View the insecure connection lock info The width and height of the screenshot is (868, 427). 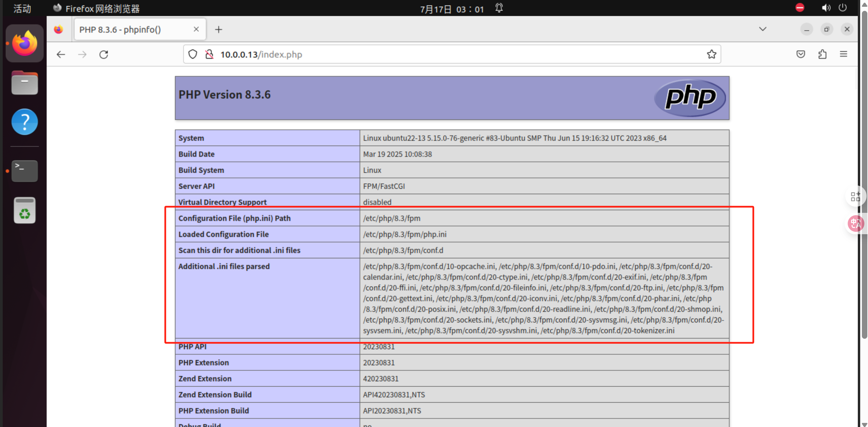pos(209,54)
